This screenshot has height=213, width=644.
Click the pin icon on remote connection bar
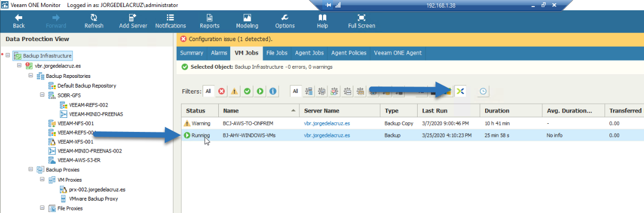coord(328,5)
